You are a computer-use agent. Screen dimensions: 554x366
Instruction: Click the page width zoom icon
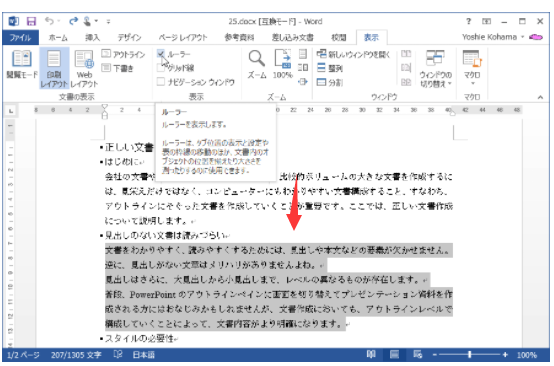303,82
